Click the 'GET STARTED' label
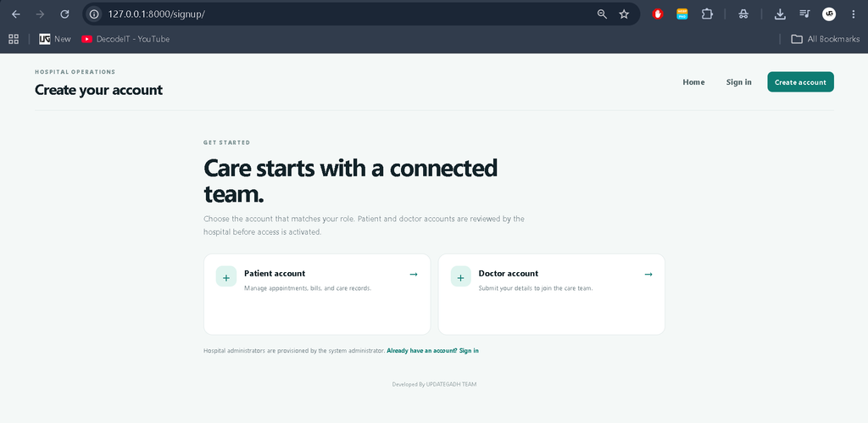The width and height of the screenshot is (868, 423). (x=227, y=143)
